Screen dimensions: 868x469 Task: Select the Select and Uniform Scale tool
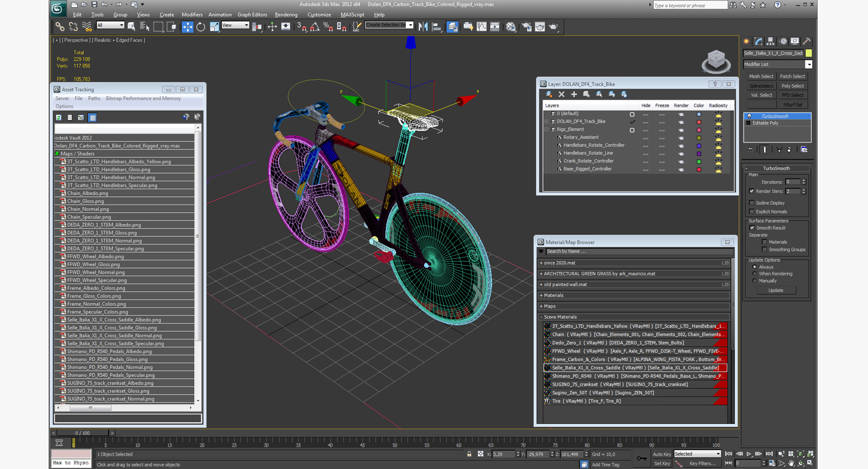point(214,26)
